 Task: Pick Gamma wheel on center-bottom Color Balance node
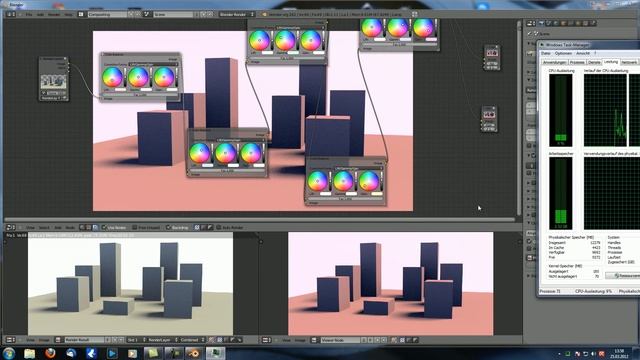[x=225, y=153]
